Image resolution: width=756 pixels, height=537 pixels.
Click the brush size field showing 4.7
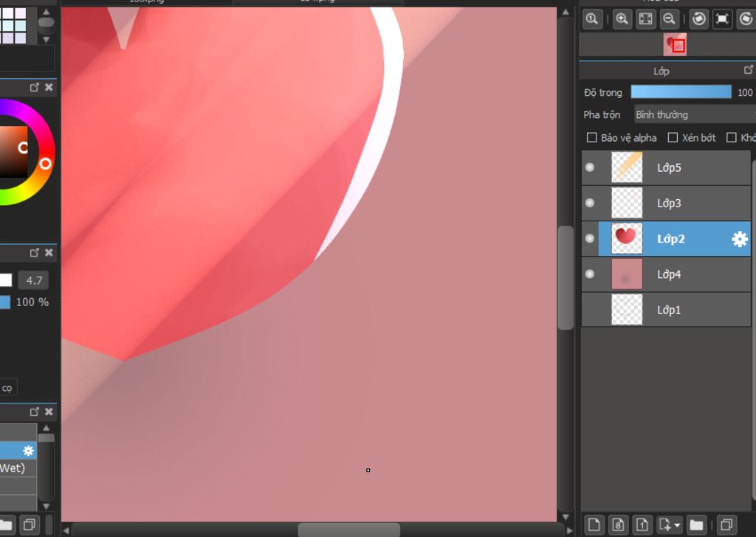[x=34, y=280]
